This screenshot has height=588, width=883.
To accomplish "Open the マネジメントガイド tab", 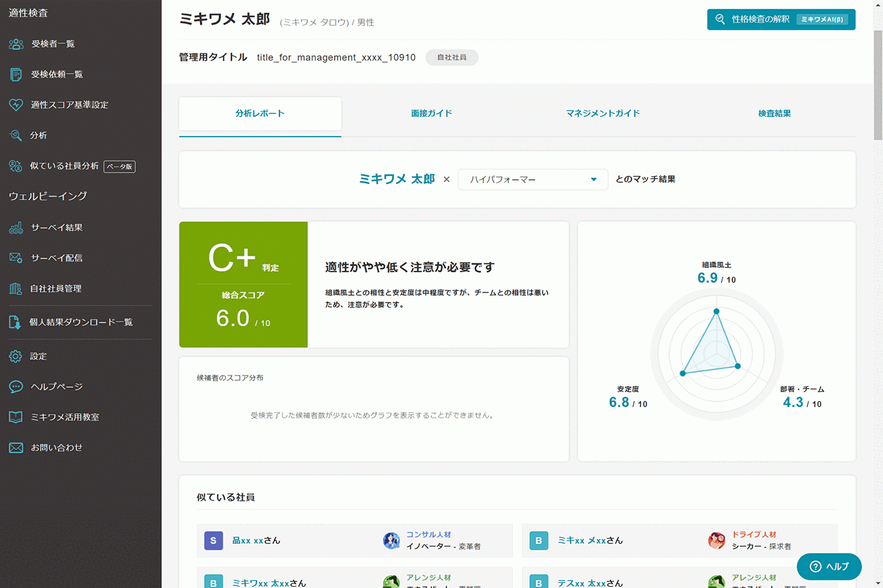I will (x=603, y=114).
